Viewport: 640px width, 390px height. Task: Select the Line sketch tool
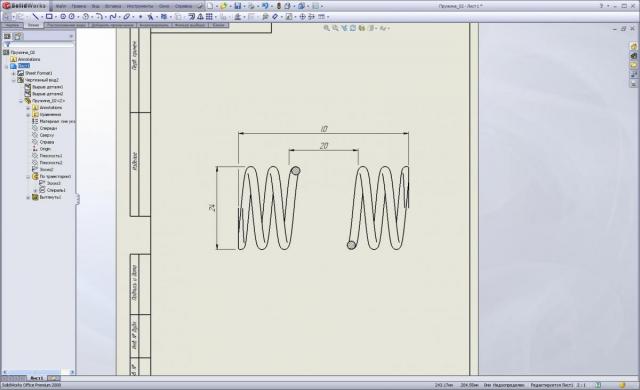click(36, 17)
